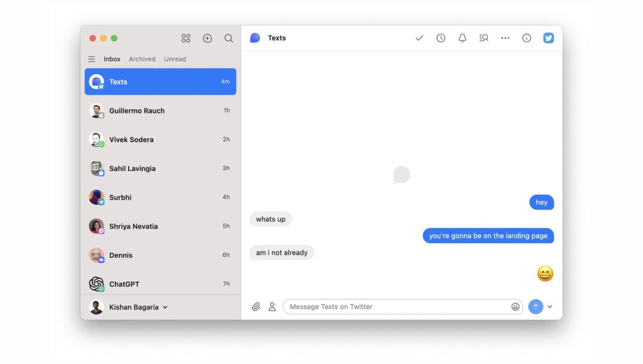This screenshot has height=364, width=643.
Task: Open the Sahil Lavingia conversation
Action: click(x=160, y=169)
